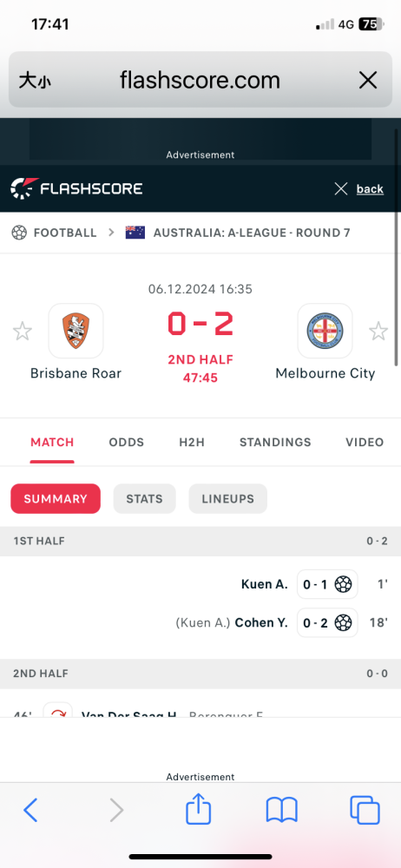Viewport: 401px width, 868px height.
Task: Close the match view with the X icon
Action: point(341,189)
